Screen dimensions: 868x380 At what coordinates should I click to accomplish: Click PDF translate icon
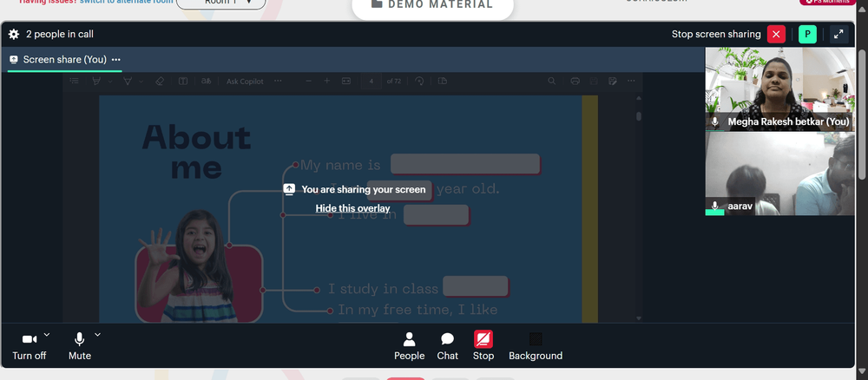[x=206, y=82]
